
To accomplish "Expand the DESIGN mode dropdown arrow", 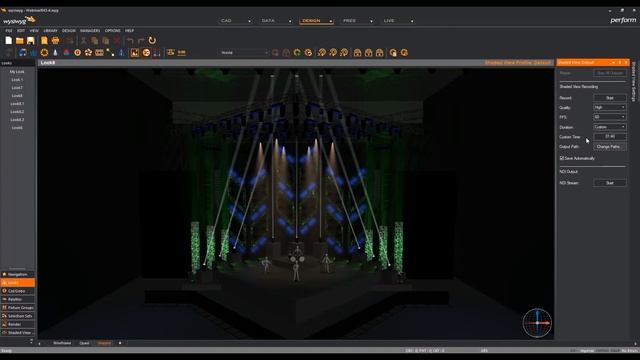I will click(331, 21).
